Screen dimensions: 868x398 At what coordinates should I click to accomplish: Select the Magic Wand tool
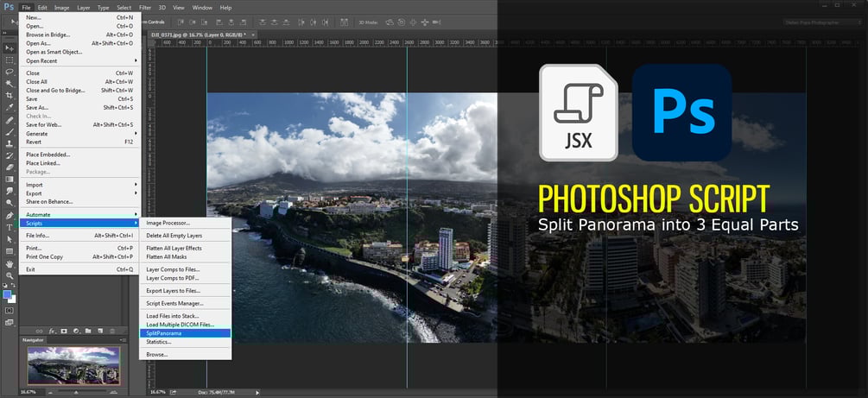tap(10, 84)
